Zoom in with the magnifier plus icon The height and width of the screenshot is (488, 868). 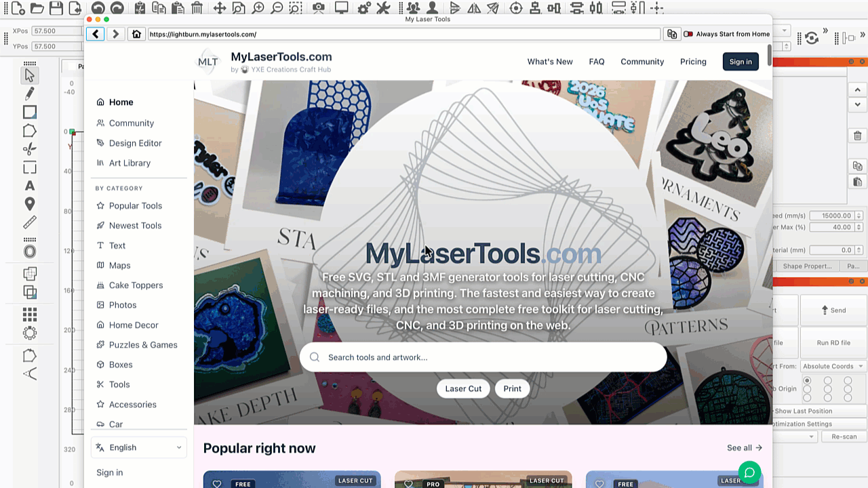pyautogui.click(x=258, y=8)
